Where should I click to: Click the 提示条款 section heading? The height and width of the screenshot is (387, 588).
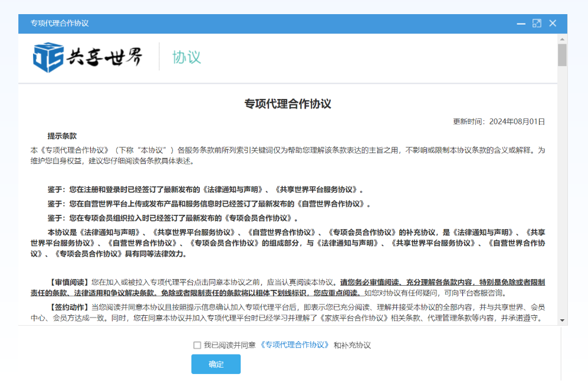62,136
